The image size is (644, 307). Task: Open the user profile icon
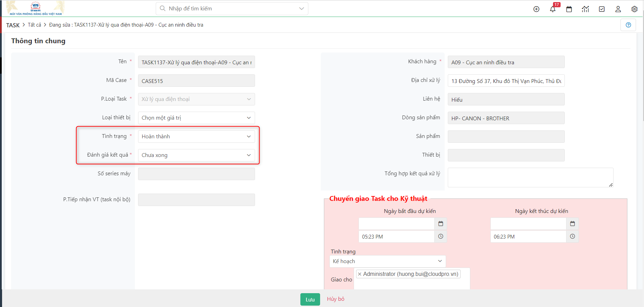[618, 9]
